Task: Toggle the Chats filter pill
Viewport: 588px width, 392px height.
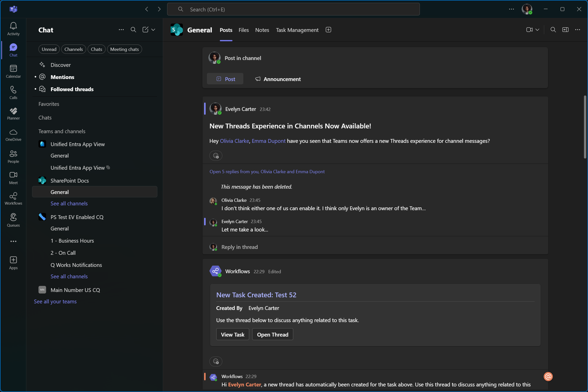Action: (96, 49)
